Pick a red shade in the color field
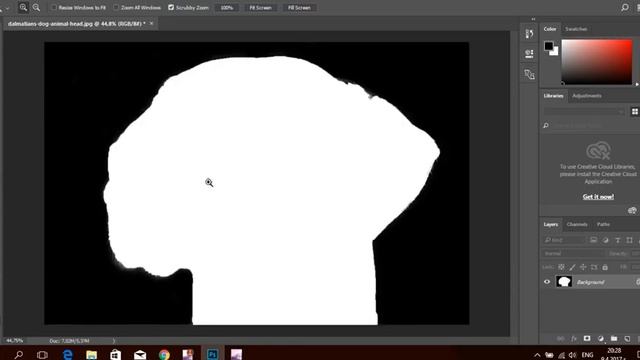The width and height of the screenshot is (640, 360). pyautogui.click(x=597, y=62)
